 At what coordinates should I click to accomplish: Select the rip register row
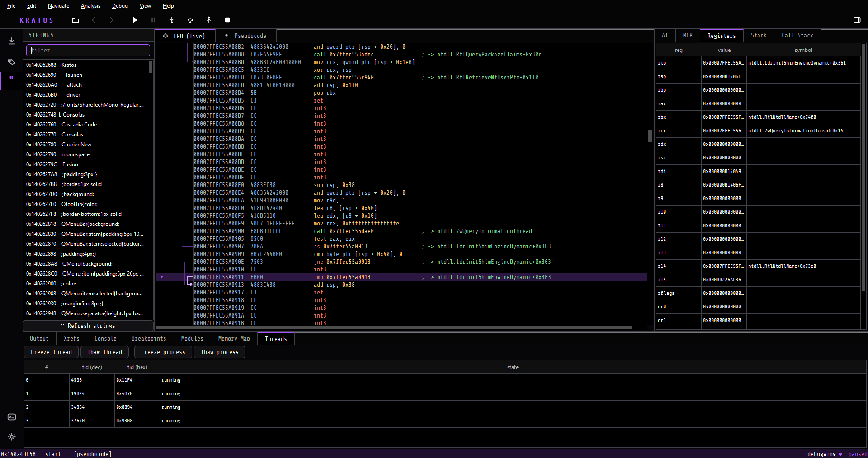tap(758, 63)
